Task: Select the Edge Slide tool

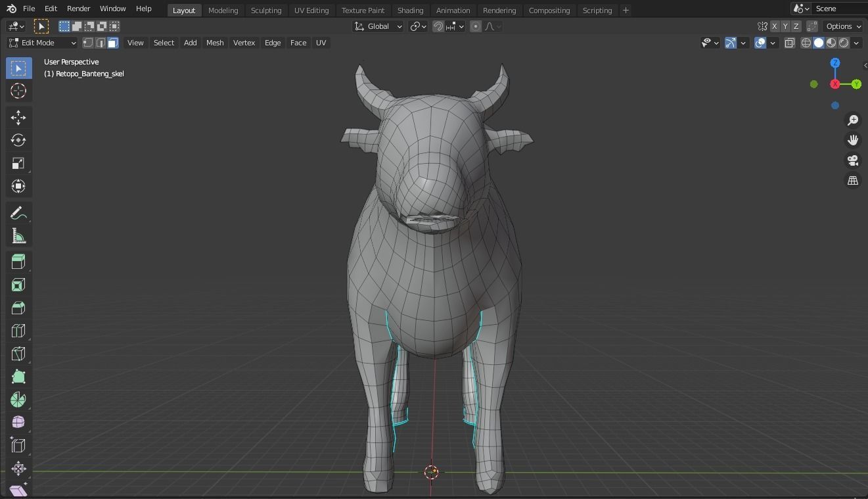Action: [18, 446]
